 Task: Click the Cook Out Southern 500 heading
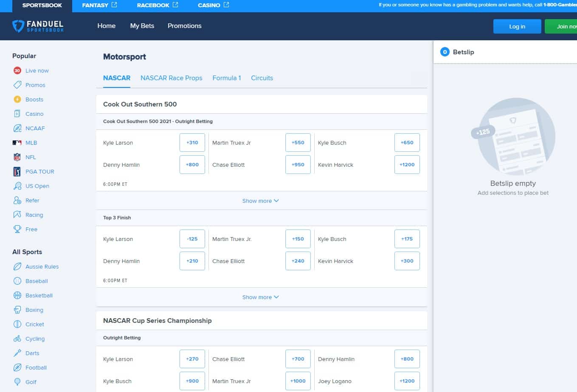pos(140,104)
